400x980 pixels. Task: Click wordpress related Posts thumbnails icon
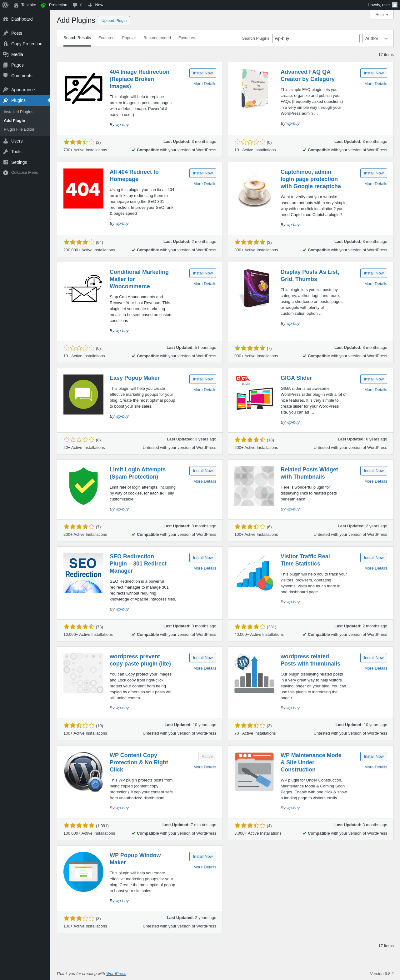click(254, 673)
